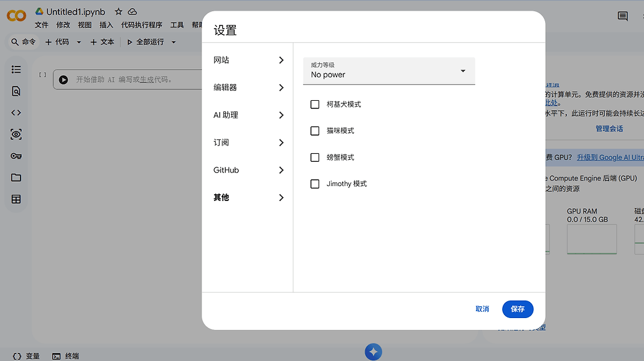Screen dimensions: 644x361
Task: Click the cloud save status icon
Action: pyautogui.click(x=133, y=11)
